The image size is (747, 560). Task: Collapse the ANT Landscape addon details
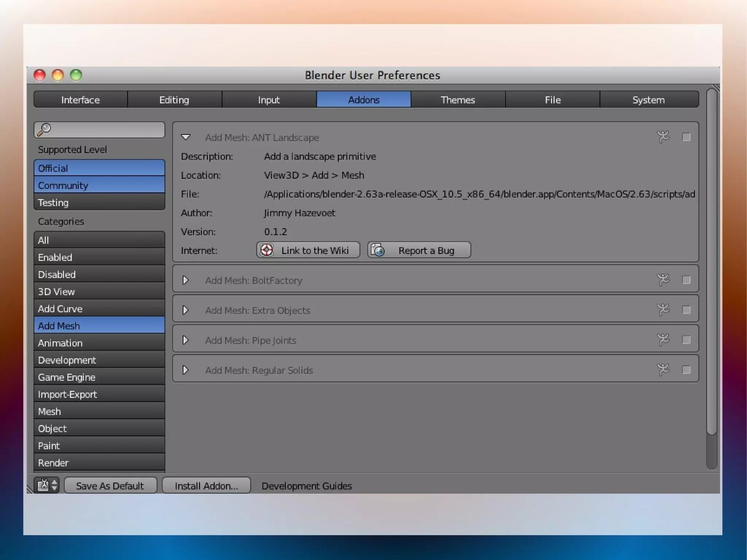[x=186, y=137]
